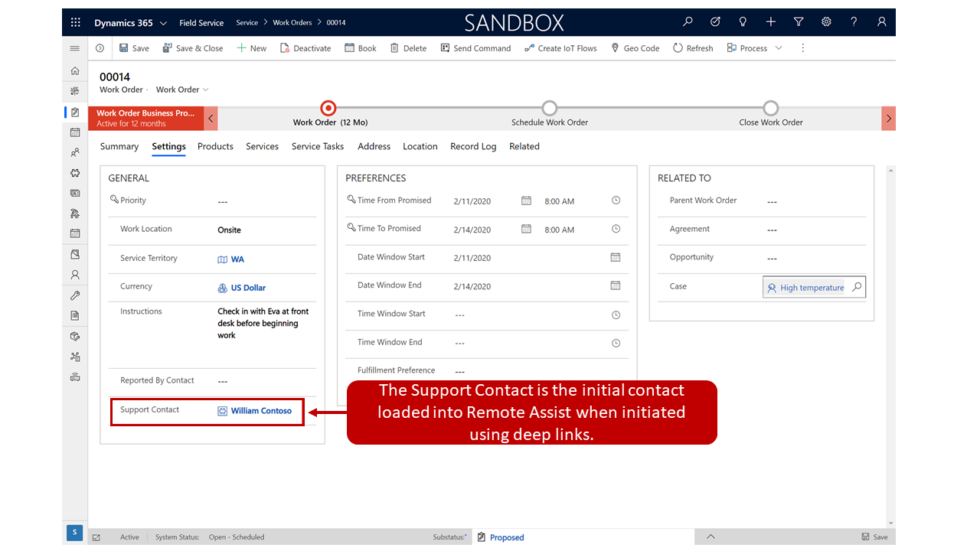Open the help question mark icon
Screen dimensions: 980x551
pyautogui.click(x=854, y=22)
